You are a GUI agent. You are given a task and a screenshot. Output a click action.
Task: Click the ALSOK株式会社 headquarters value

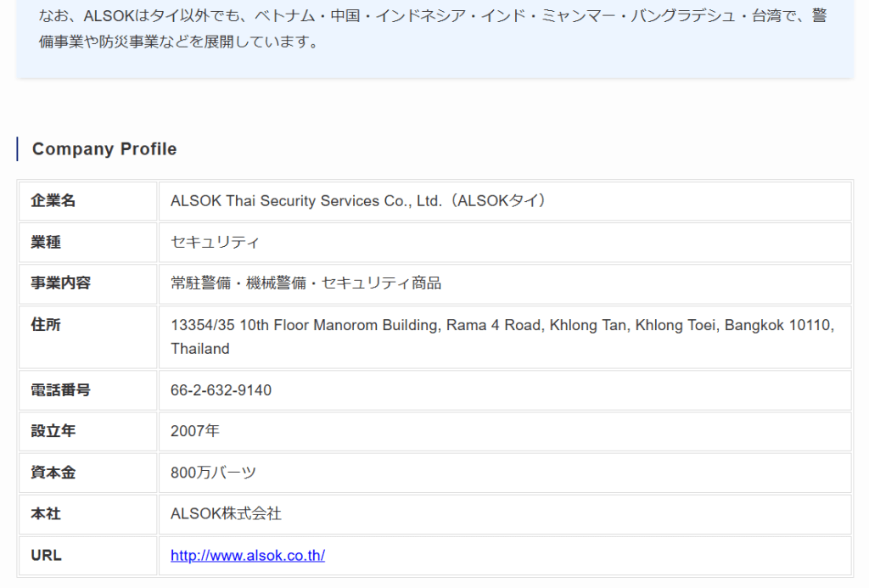click(x=226, y=513)
